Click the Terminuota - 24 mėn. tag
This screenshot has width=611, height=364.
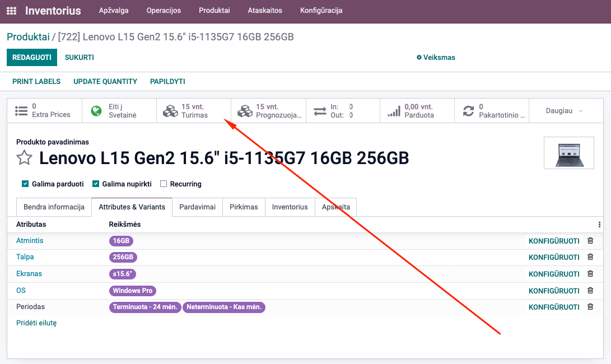pos(145,307)
